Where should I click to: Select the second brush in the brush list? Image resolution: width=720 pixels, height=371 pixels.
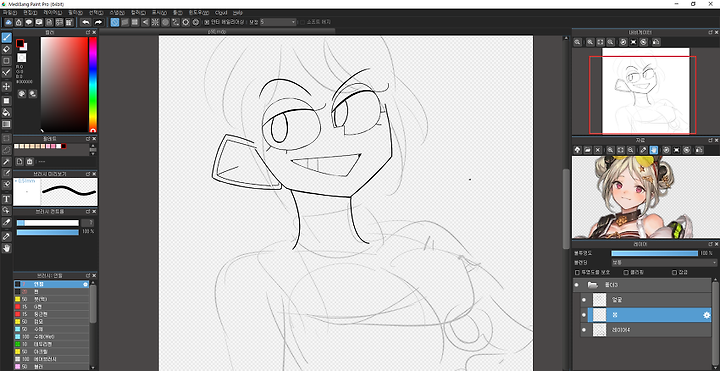click(x=52, y=292)
